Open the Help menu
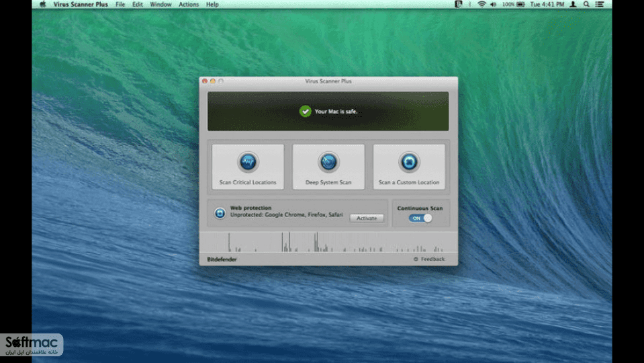This screenshot has width=644, height=363. pyautogui.click(x=212, y=5)
